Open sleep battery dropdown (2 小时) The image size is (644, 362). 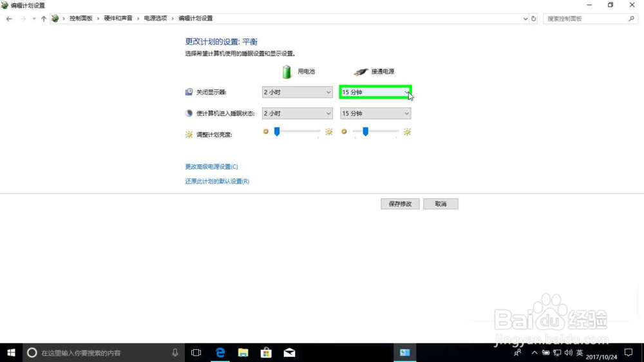297,113
